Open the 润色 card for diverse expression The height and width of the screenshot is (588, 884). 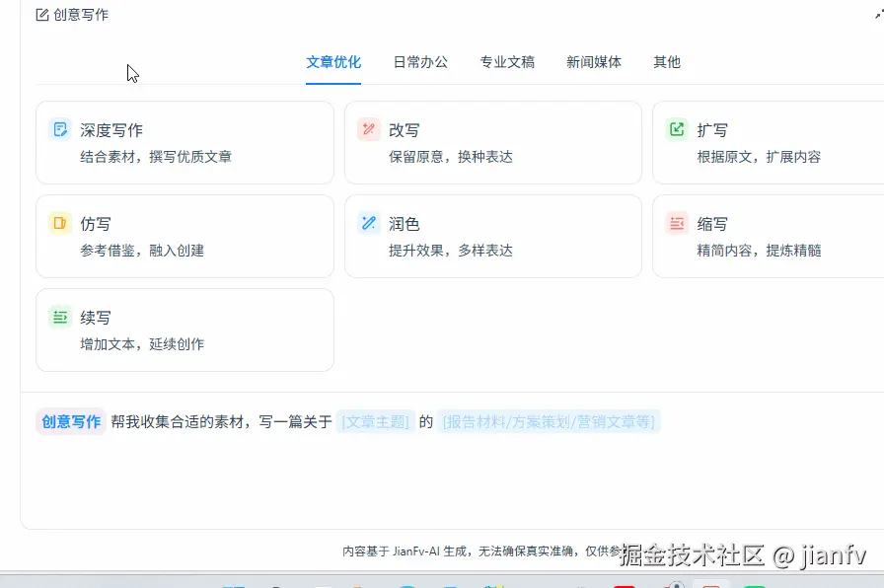tap(493, 236)
